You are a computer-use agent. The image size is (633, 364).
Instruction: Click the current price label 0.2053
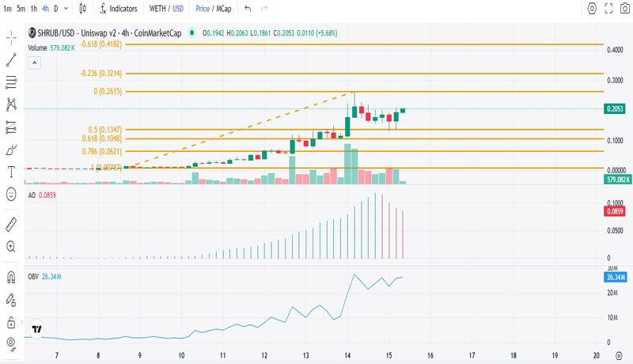pos(615,108)
